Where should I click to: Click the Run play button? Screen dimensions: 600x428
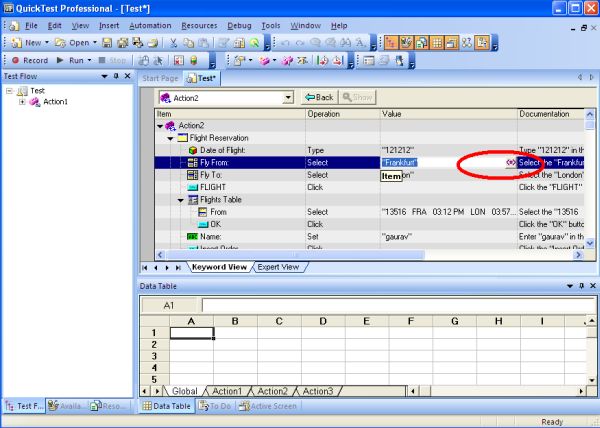(70, 60)
